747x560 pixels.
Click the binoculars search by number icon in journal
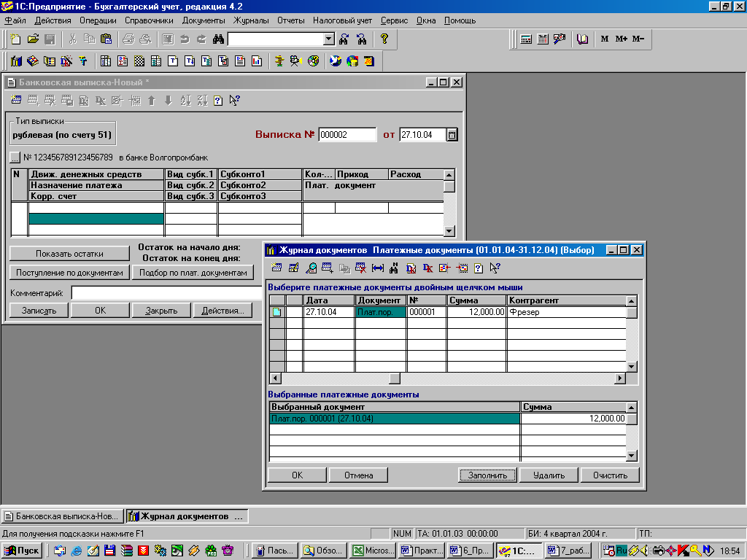(x=393, y=268)
